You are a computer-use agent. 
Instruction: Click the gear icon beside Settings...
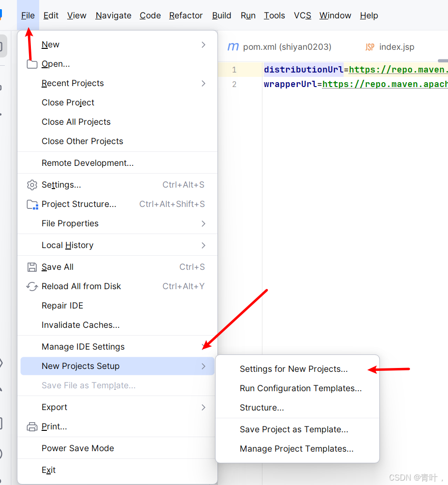point(32,185)
